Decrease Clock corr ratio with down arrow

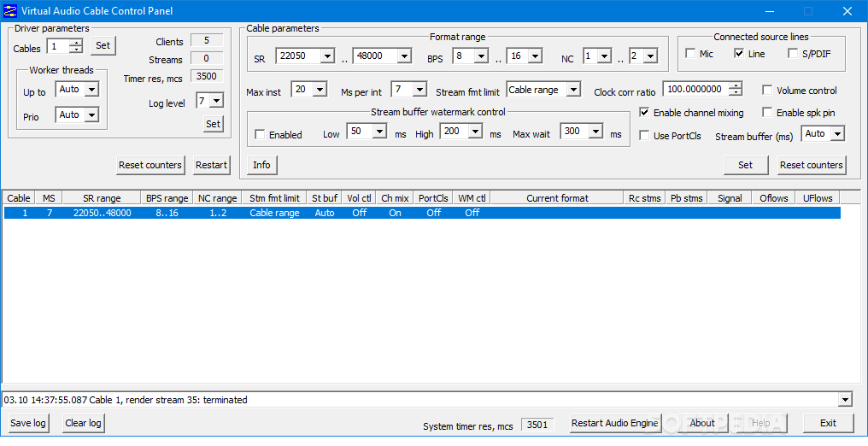click(735, 92)
